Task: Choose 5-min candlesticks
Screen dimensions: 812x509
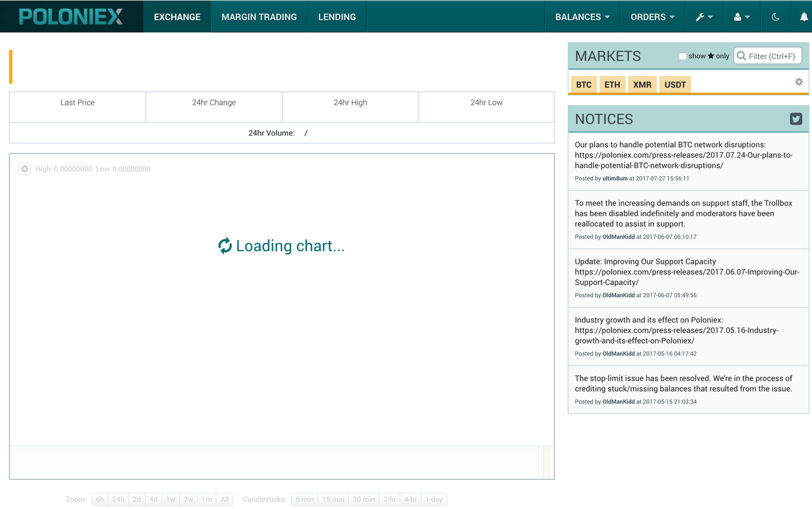Action: 304,499
